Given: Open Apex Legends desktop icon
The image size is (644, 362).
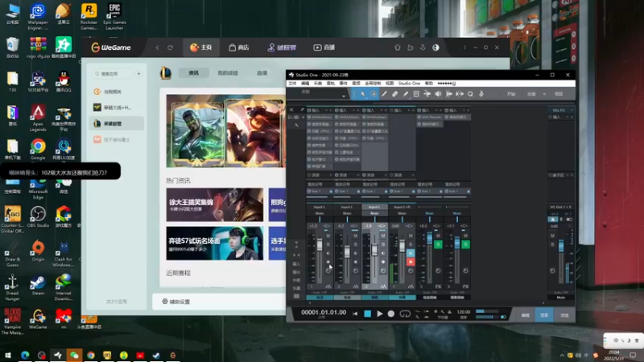Looking at the screenshot, I should click(x=38, y=117).
